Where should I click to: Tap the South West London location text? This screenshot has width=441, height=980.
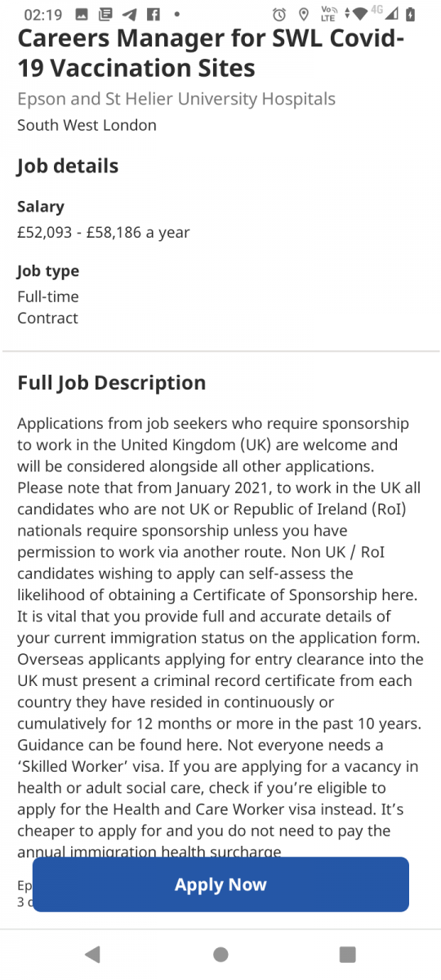click(x=87, y=125)
